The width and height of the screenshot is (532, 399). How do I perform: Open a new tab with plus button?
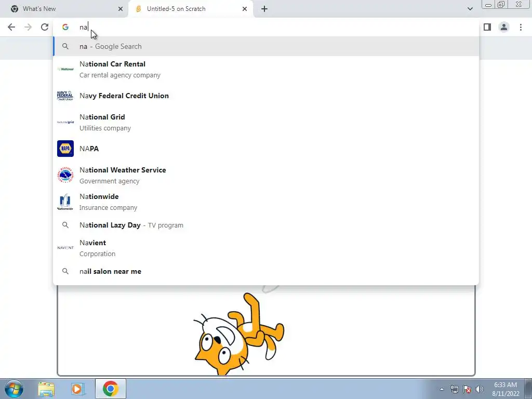click(264, 9)
